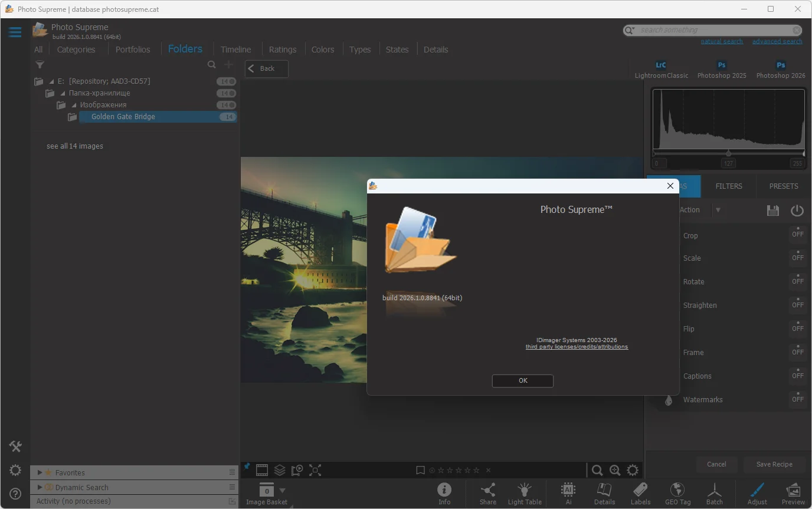
Task: Open third party licenses link
Action: (x=577, y=347)
